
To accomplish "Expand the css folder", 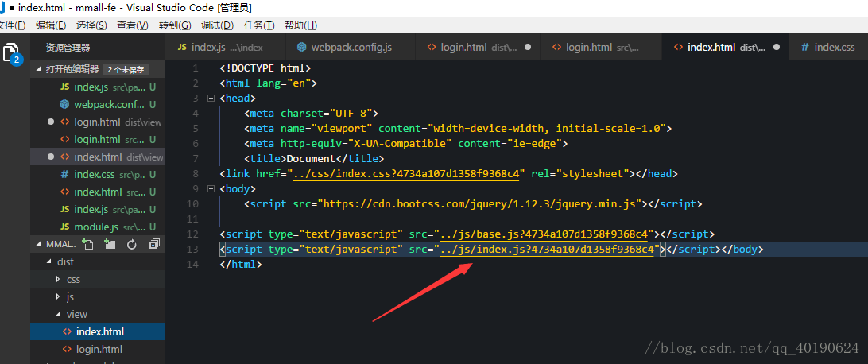I will (x=58, y=280).
